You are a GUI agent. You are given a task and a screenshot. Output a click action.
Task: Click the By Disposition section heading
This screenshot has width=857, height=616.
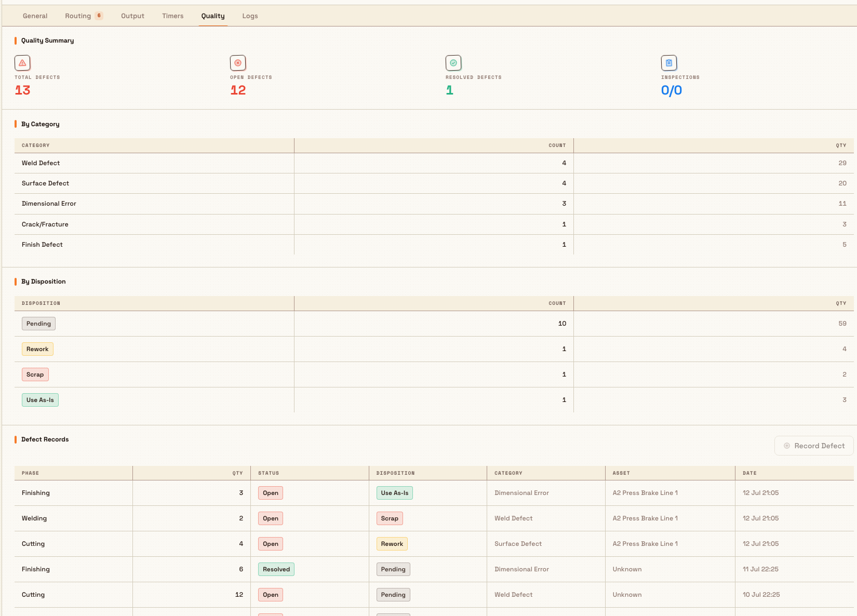click(x=44, y=282)
